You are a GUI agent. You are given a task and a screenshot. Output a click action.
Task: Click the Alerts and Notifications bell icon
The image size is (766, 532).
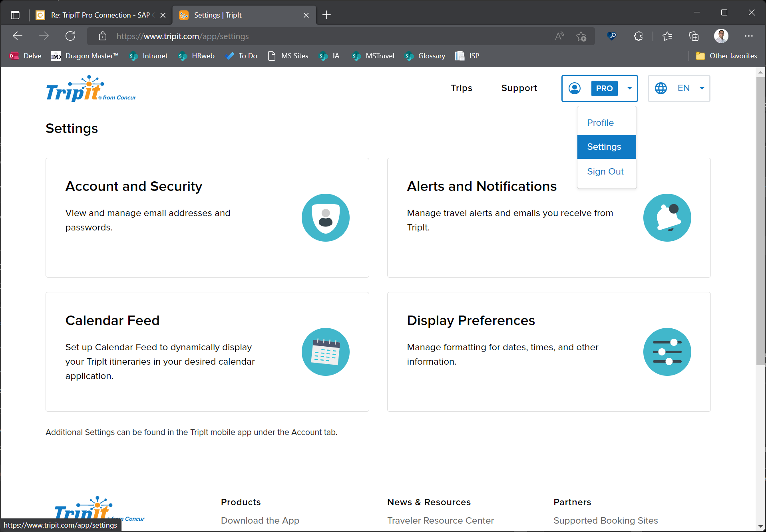pos(667,218)
